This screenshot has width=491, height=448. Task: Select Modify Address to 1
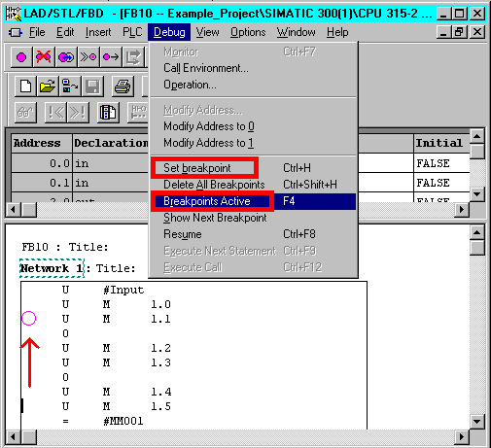(x=254, y=143)
